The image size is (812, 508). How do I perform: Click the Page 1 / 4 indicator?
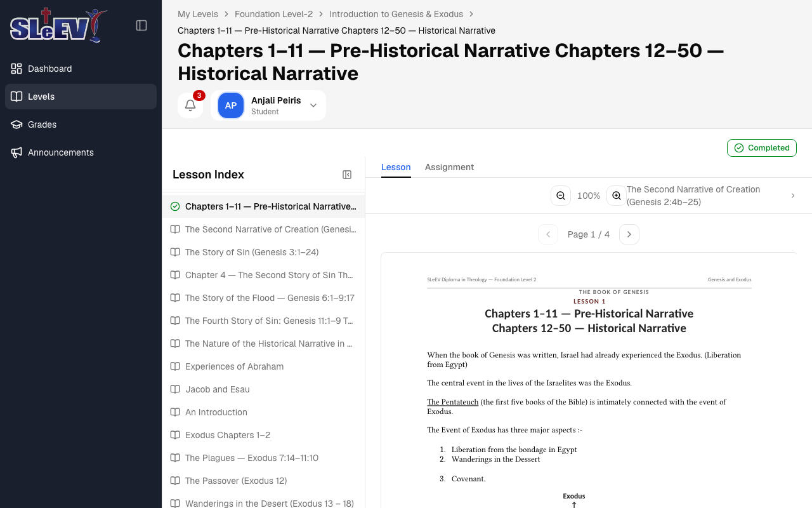(x=589, y=234)
